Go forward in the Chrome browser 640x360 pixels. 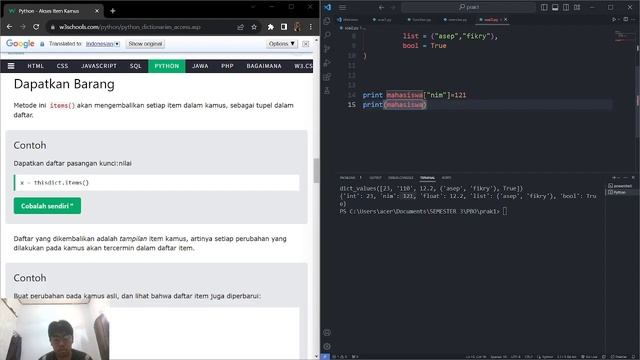(x=23, y=27)
